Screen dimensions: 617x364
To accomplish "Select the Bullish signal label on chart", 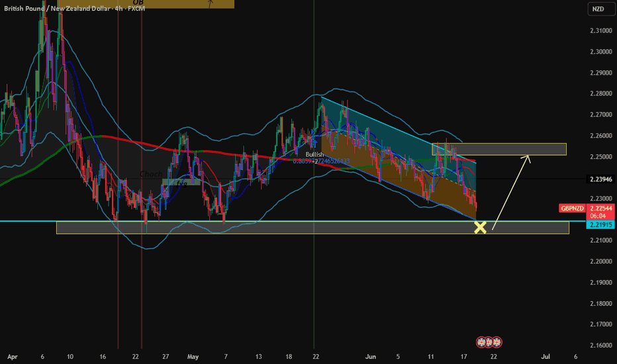I will (314, 154).
